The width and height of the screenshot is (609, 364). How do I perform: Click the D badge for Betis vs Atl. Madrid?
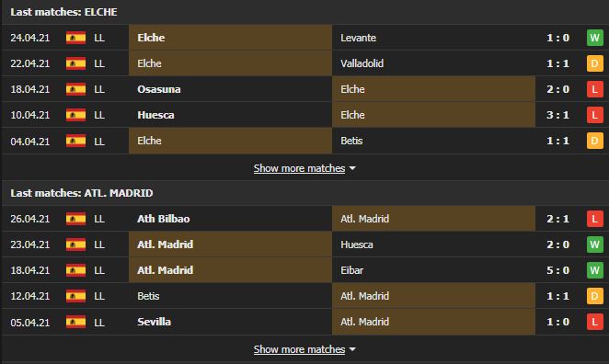594,296
